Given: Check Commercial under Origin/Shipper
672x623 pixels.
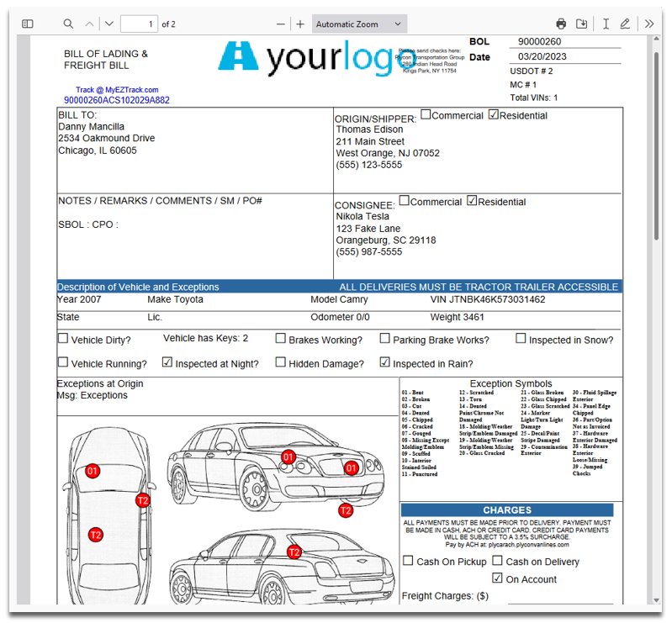Looking at the screenshot, I should 426,114.
